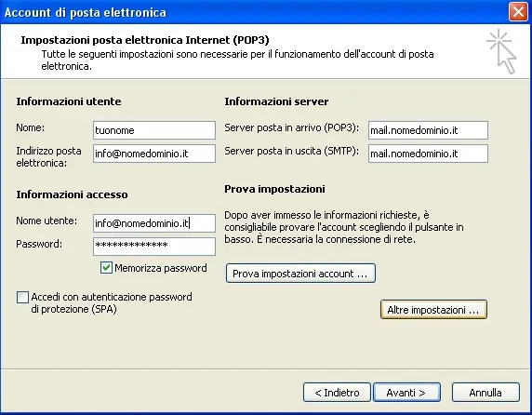Screen dimensions: 532x415
Task: Click the Nome input field containing tuonome
Action: tap(154, 130)
